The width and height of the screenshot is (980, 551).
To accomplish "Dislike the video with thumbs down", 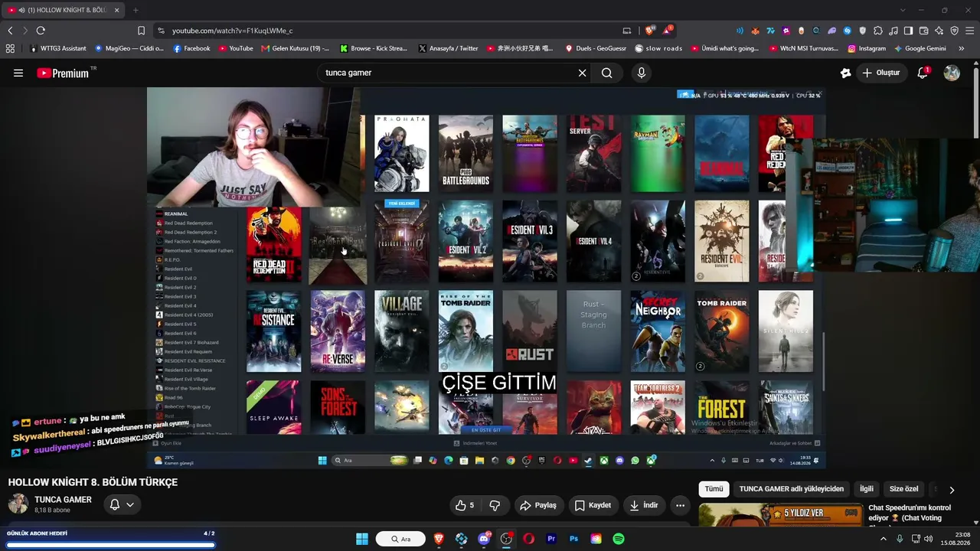I will [495, 505].
